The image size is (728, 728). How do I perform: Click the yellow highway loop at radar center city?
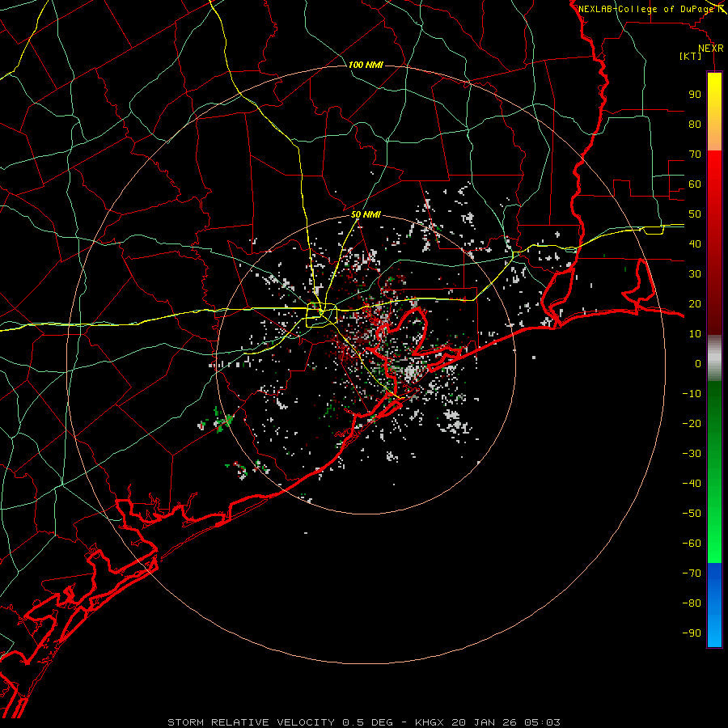point(321,314)
